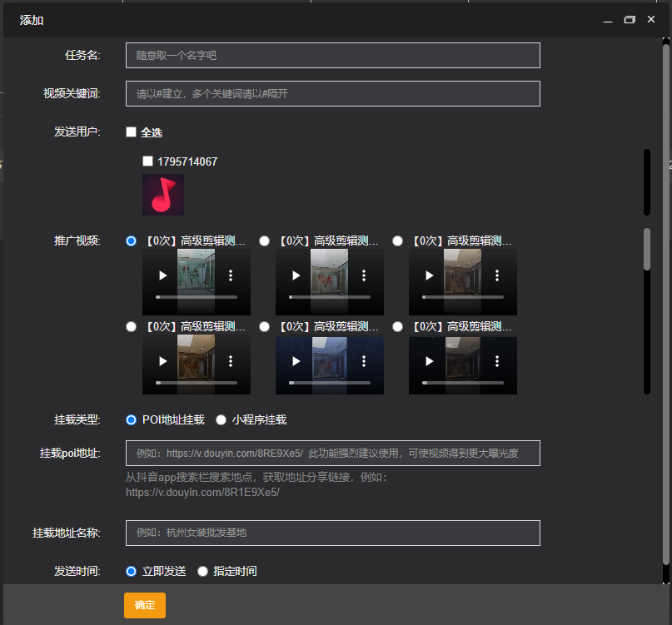Image resolution: width=672 pixels, height=625 pixels.
Task: Play the middle video in bottom row
Action: [296, 361]
